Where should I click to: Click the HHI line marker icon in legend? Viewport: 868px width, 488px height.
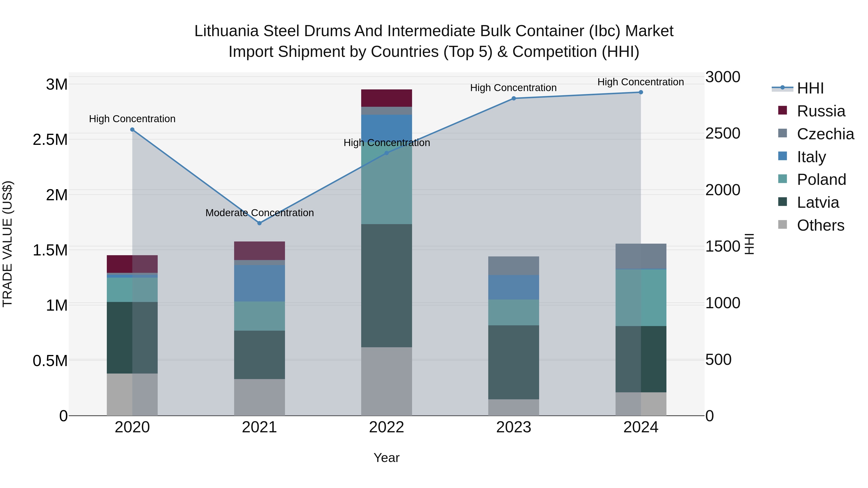(782, 88)
